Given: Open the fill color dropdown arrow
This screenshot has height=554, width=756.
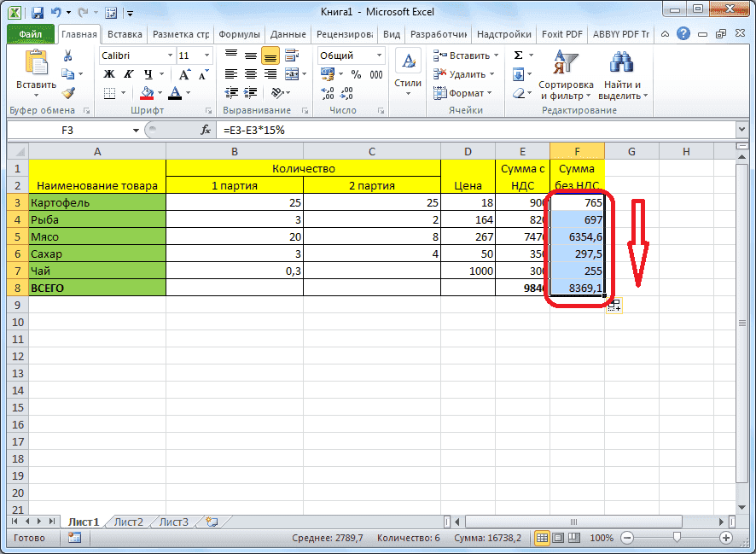Looking at the screenshot, I should point(160,90).
